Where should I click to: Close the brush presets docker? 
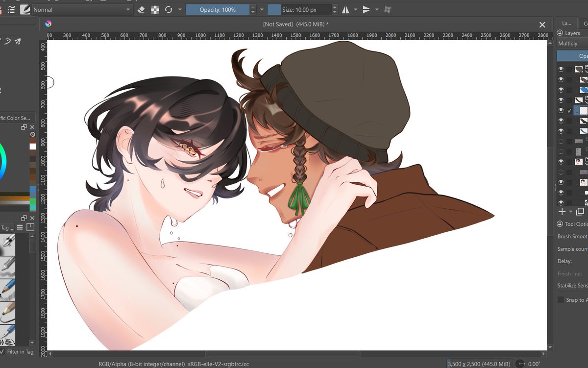coord(31,218)
